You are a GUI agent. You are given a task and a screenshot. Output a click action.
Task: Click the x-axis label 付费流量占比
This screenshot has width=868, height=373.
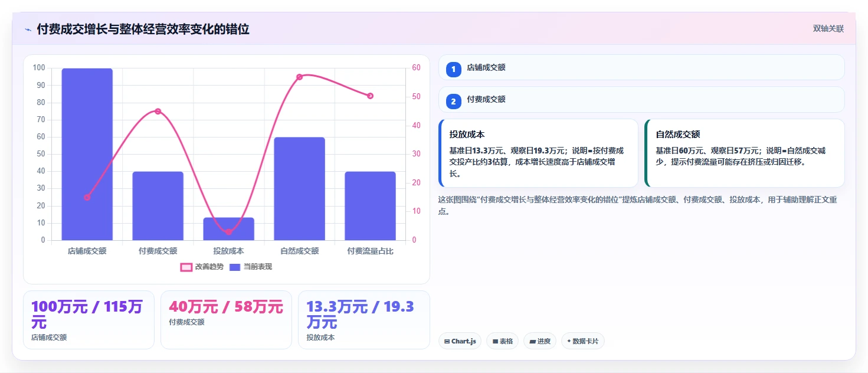371,251
